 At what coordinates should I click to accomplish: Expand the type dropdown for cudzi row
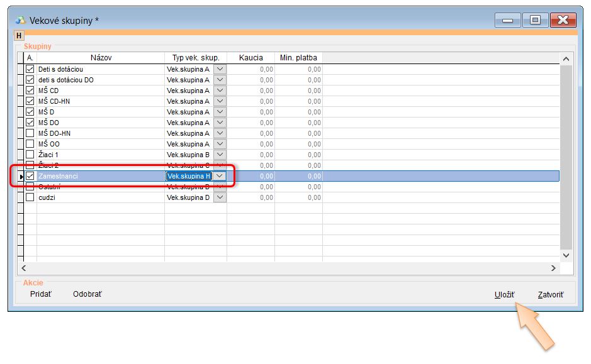(x=220, y=197)
